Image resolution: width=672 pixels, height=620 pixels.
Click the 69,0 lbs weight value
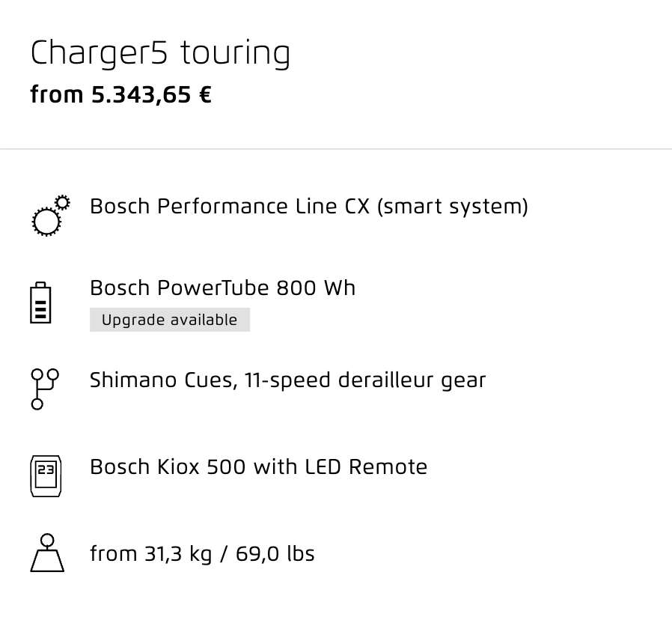point(275,554)
